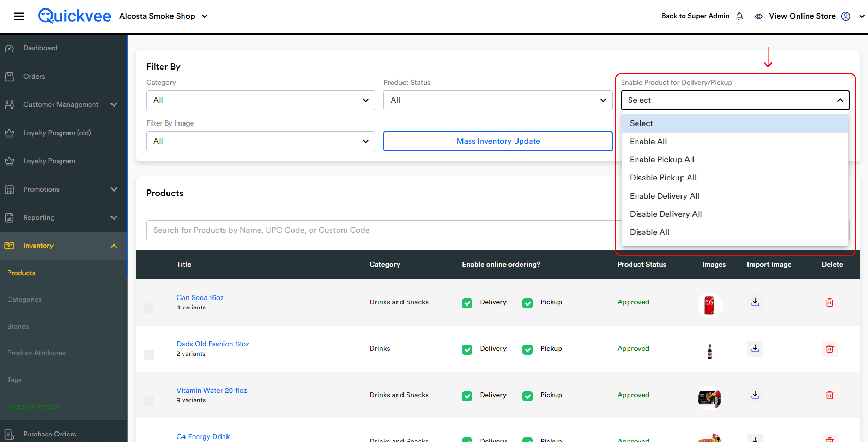This screenshot has height=442, width=868.
Task: Open the hamburger navigation menu
Action: coord(19,16)
